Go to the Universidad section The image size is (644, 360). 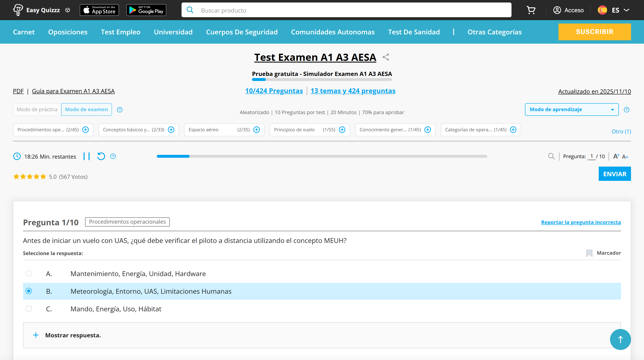coord(173,32)
